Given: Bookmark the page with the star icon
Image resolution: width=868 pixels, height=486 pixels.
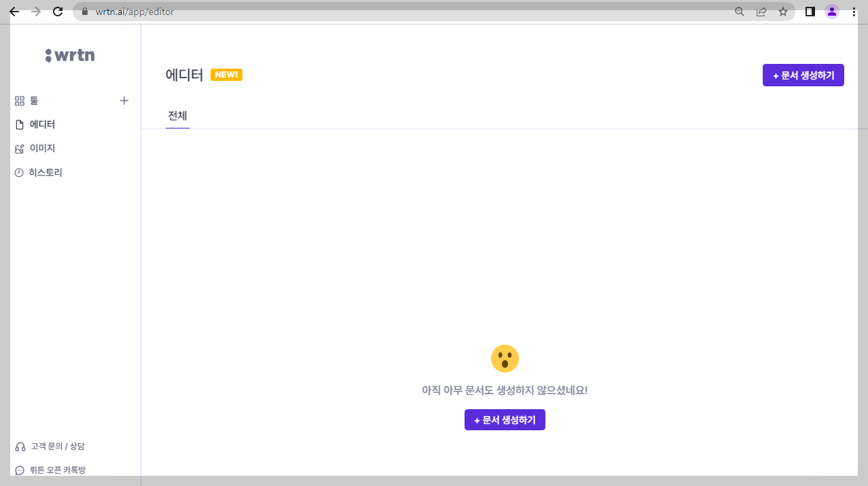Looking at the screenshot, I should (x=782, y=12).
